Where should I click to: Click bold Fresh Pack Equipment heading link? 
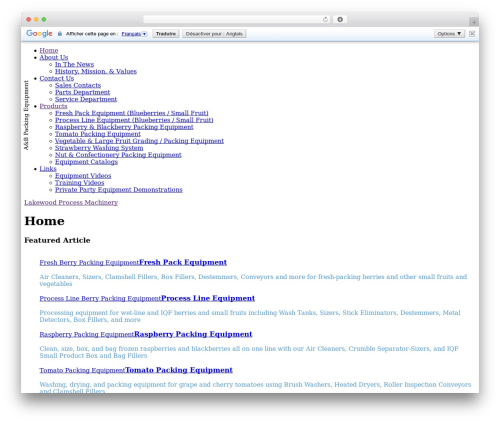coord(183,262)
